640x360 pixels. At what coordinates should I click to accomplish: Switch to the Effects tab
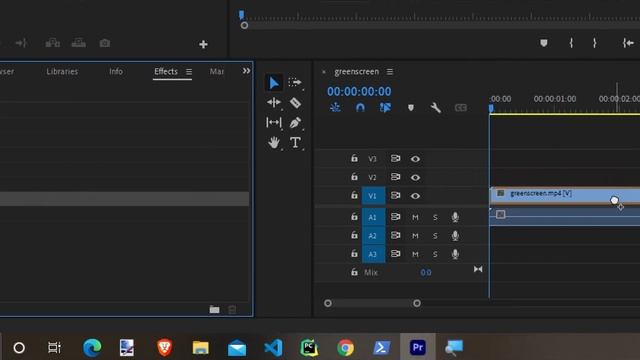coord(166,71)
